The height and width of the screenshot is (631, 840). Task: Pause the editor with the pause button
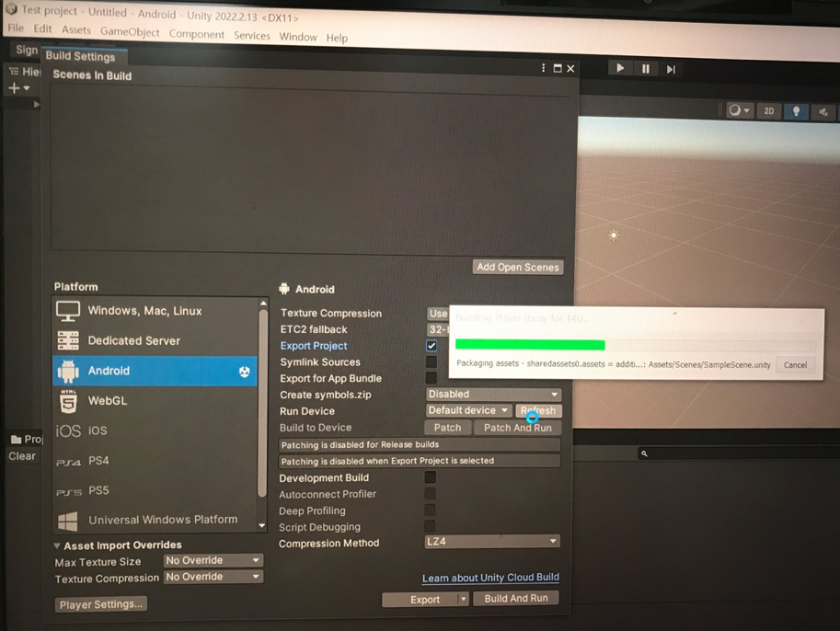click(x=646, y=69)
